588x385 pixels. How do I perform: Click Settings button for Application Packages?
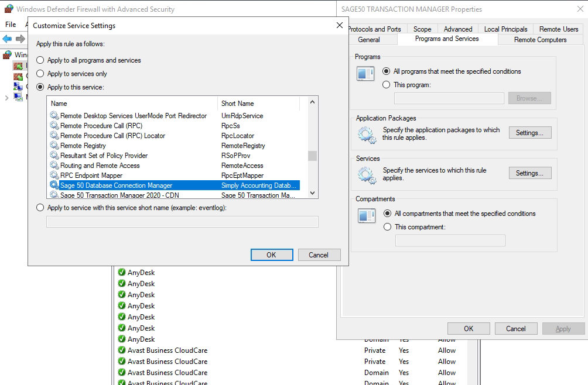pyautogui.click(x=530, y=133)
